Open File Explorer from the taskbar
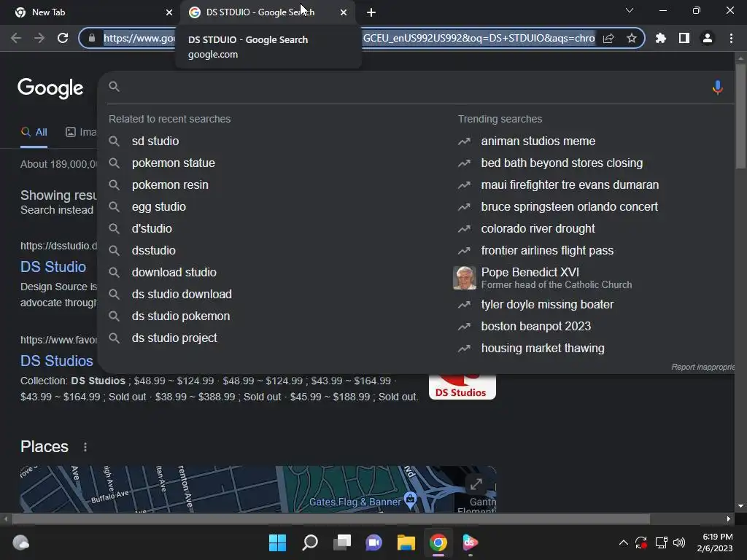The height and width of the screenshot is (560, 747). coord(406,542)
